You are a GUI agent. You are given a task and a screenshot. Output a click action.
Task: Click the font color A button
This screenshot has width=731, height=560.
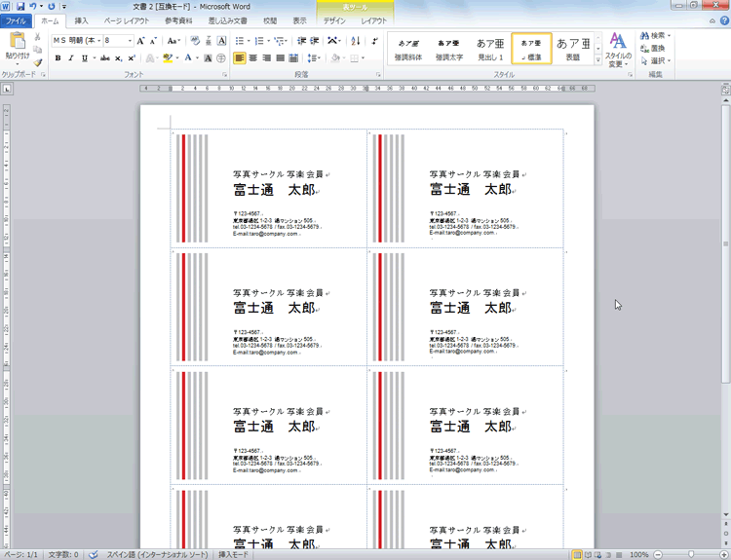pos(188,58)
